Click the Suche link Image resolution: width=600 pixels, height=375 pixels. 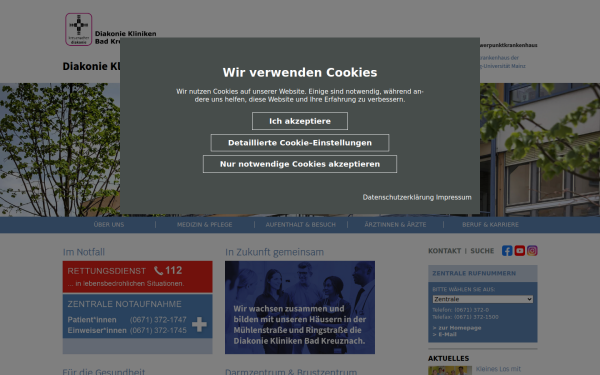(482, 251)
